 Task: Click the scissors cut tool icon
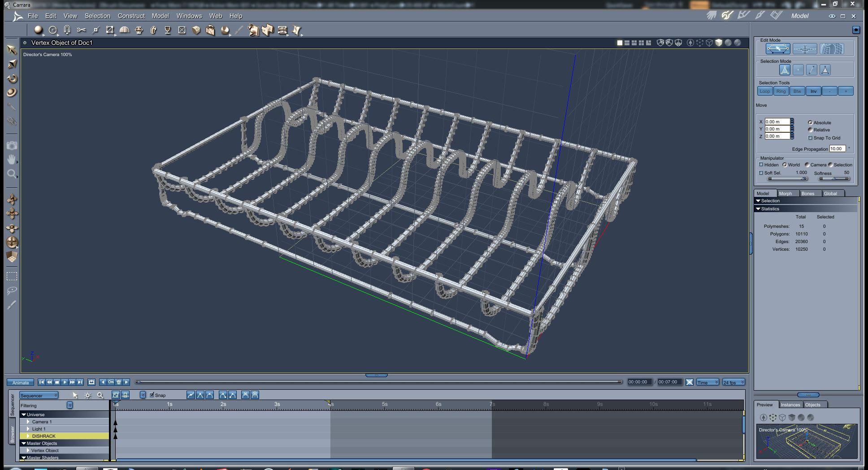tap(81, 30)
